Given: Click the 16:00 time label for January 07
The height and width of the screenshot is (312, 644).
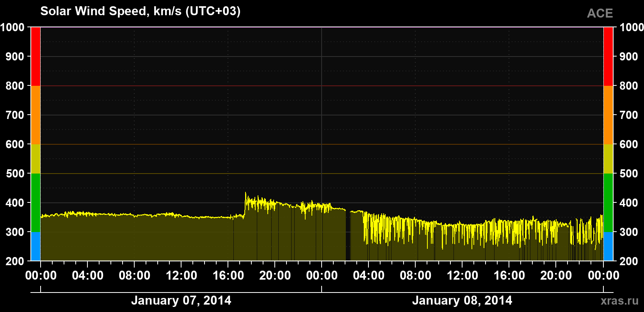Looking at the screenshot, I should [228, 276].
